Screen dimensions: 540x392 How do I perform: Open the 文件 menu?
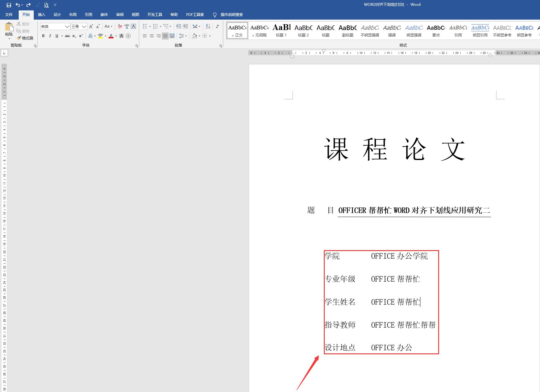click(9, 14)
